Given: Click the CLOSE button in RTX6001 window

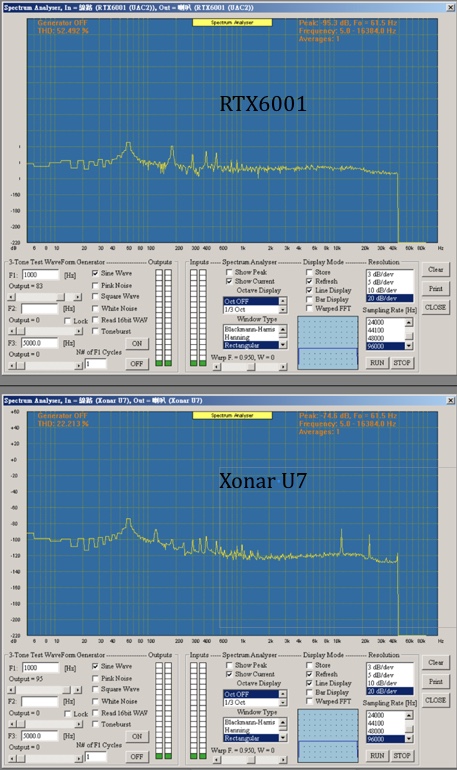Looking at the screenshot, I should (x=435, y=307).
